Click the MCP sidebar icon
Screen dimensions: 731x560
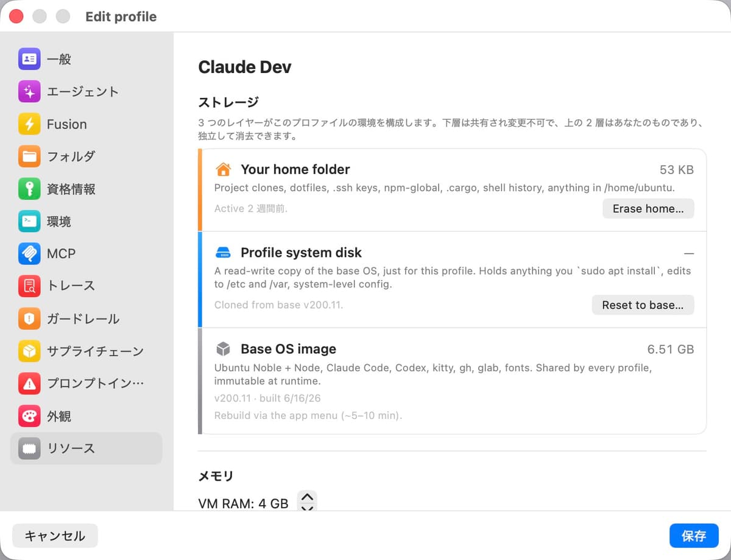pyautogui.click(x=29, y=253)
